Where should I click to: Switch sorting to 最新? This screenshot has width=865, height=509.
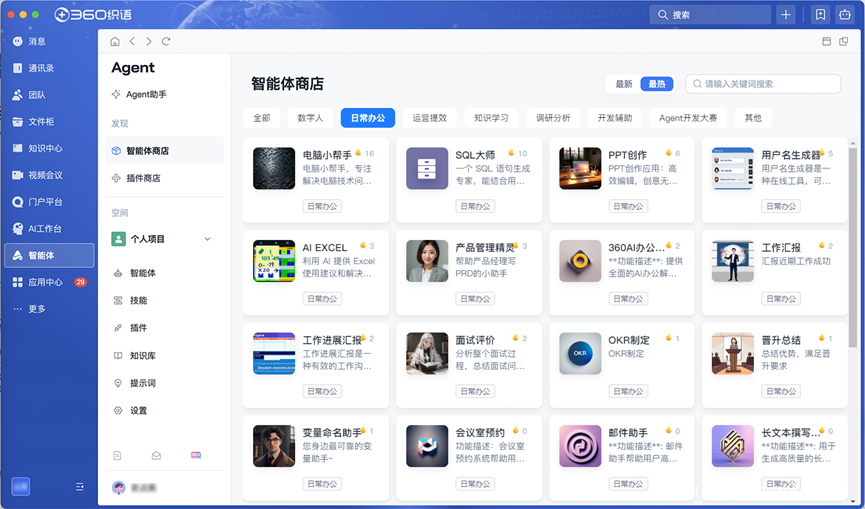click(624, 84)
